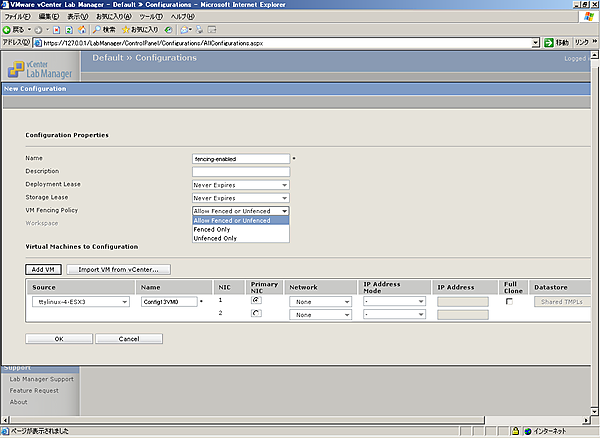Click the Description input field

pyautogui.click(x=240, y=172)
